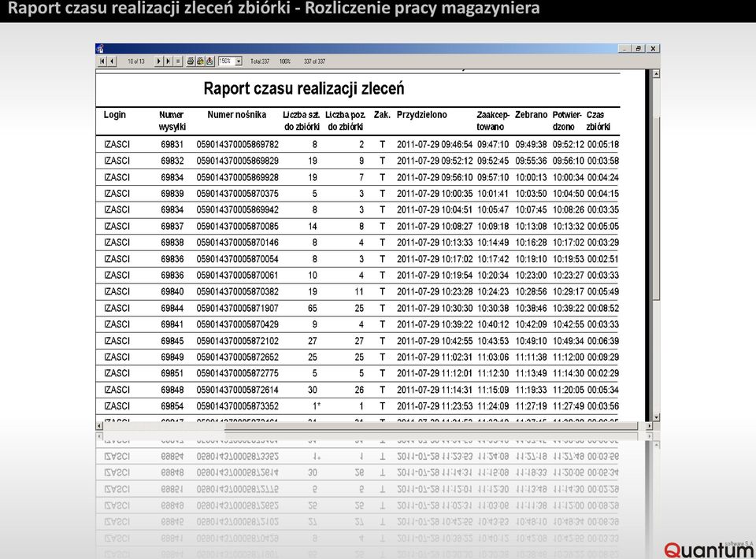This screenshot has width=756, height=559.
Task: Go to first page of report
Action: (x=102, y=61)
